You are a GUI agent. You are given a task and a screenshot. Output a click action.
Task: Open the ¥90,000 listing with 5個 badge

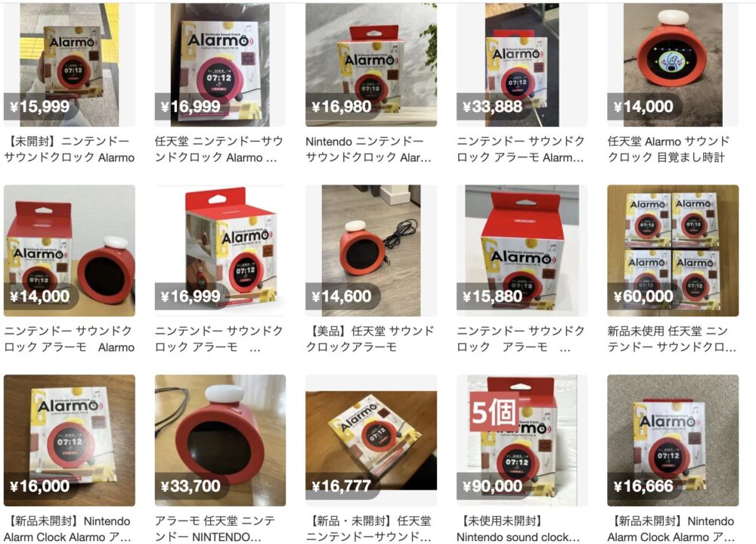click(x=522, y=440)
